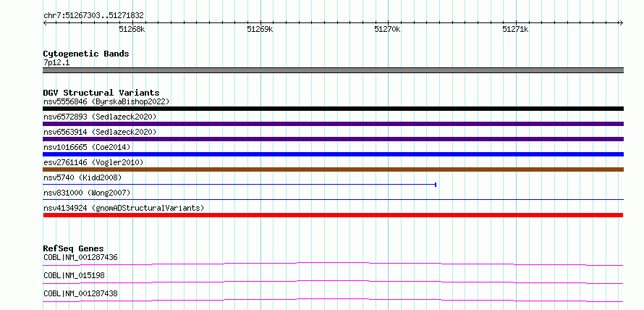
Task: Click the COBL|NM_015198 transcript label
Action: [x=74, y=275]
